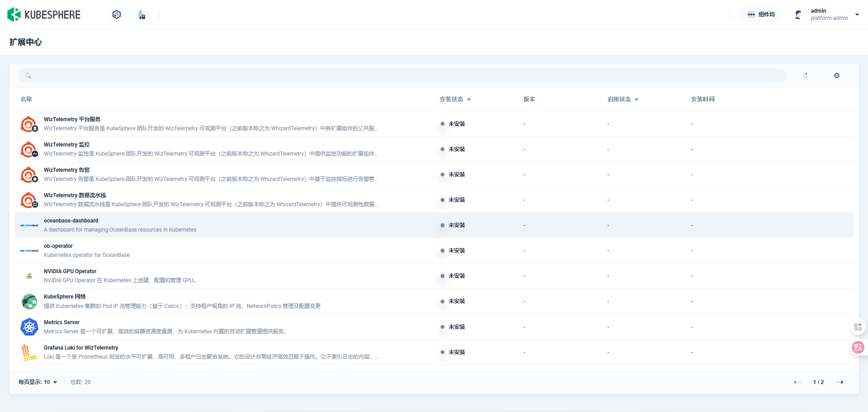Click the KubeSphere 网络 icon
This screenshot has width=868, height=412.
pos(29,301)
